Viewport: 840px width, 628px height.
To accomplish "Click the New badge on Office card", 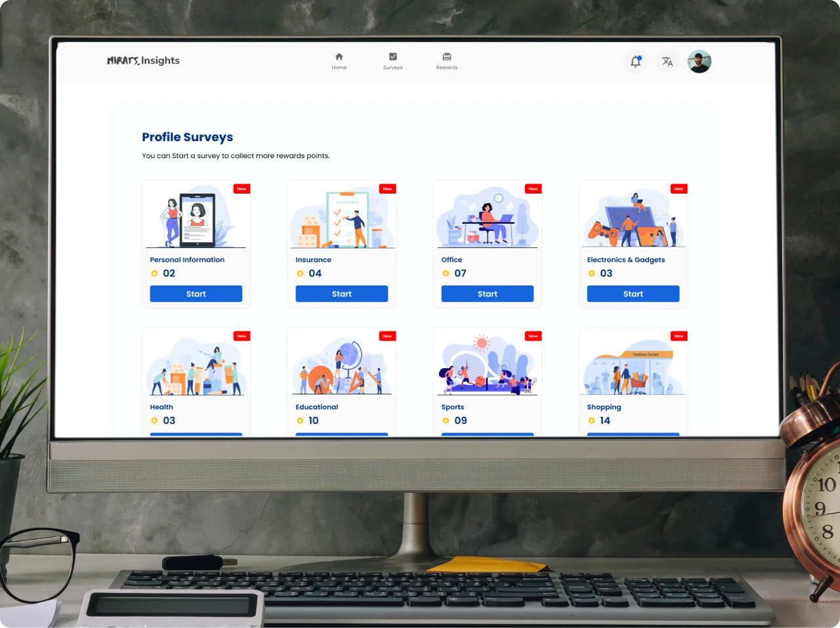I will [x=533, y=189].
